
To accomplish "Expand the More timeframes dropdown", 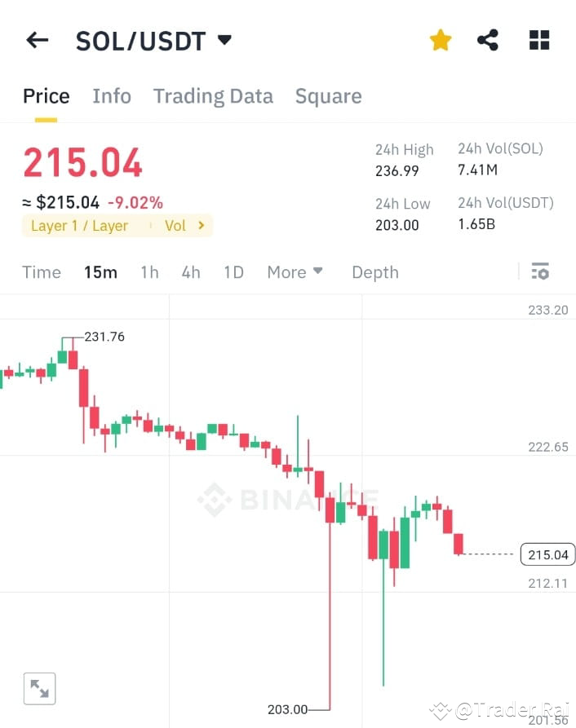I will [295, 272].
